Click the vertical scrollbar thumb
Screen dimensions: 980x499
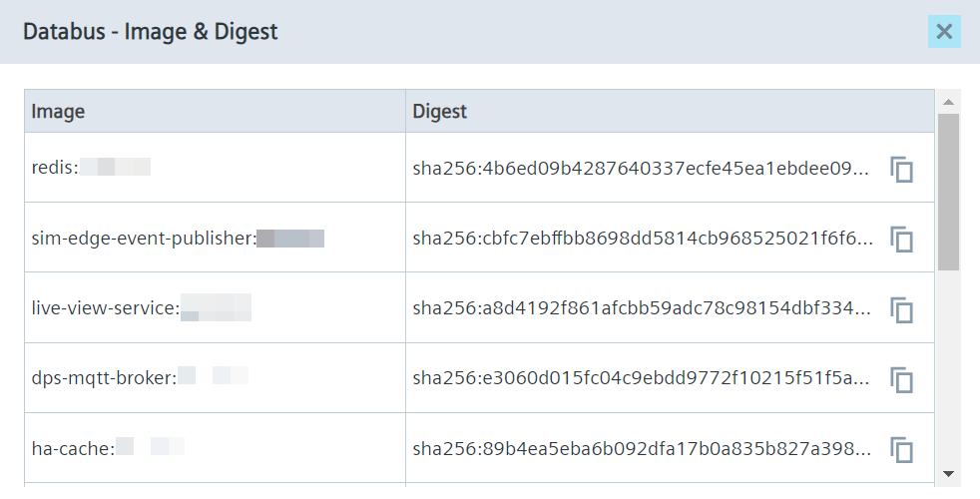(948, 192)
